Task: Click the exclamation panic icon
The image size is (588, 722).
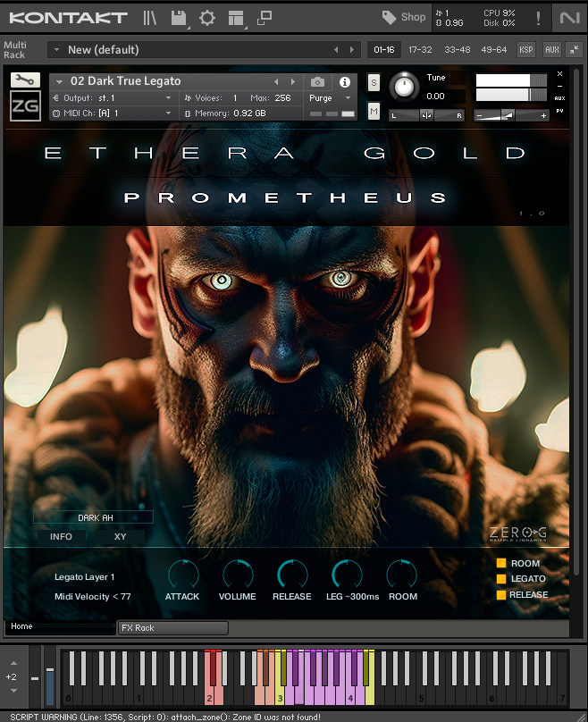Action: point(538,17)
